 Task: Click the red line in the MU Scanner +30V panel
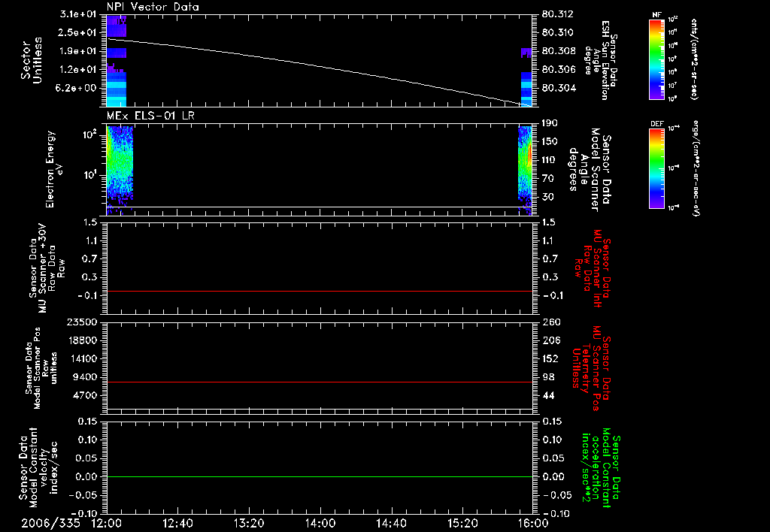pos(319,291)
